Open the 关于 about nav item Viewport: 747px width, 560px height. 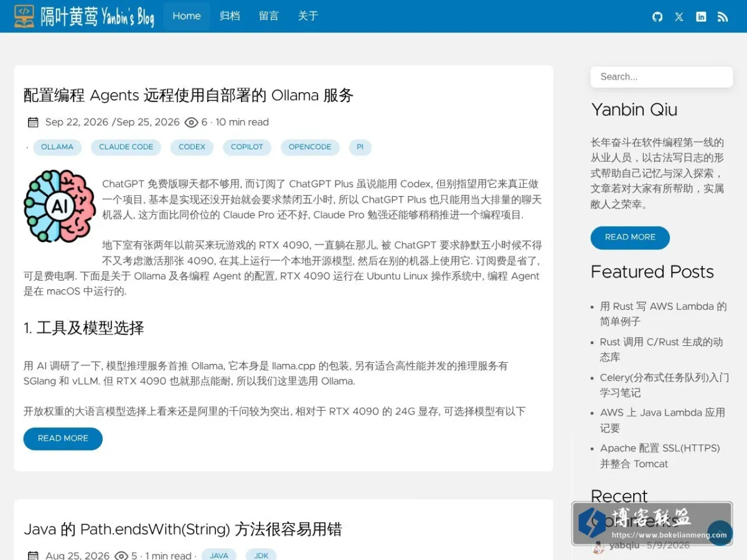click(x=308, y=16)
